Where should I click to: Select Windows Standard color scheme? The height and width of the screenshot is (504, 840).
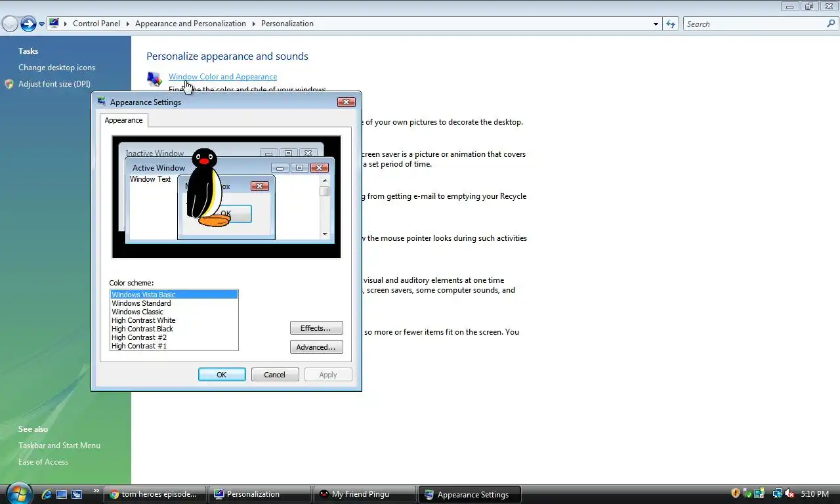click(x=174, y=303)
